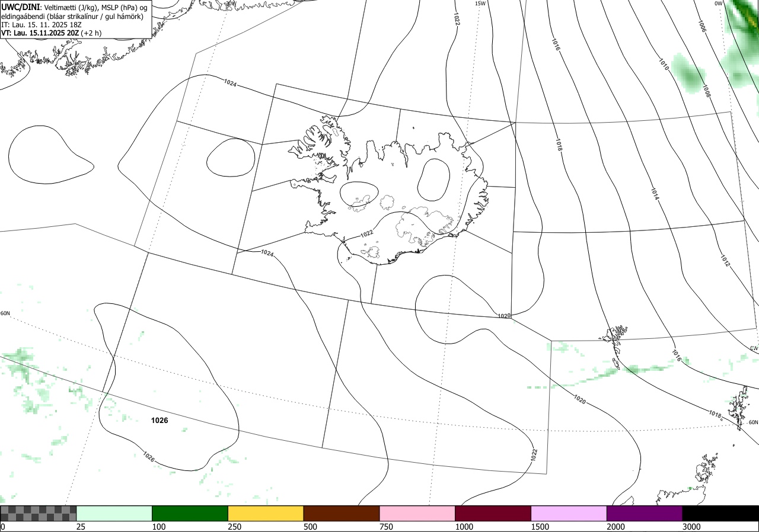This screenshot has width=759, height=532.
Task: Select the 1024 isobar label northwest of Iceland
Action: [231, 84]
